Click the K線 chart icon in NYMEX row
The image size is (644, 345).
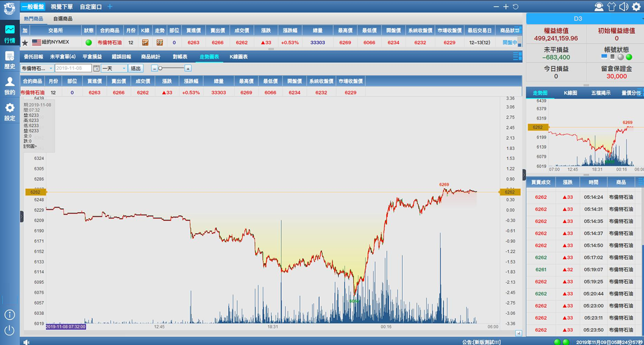[x=145, y=42]
